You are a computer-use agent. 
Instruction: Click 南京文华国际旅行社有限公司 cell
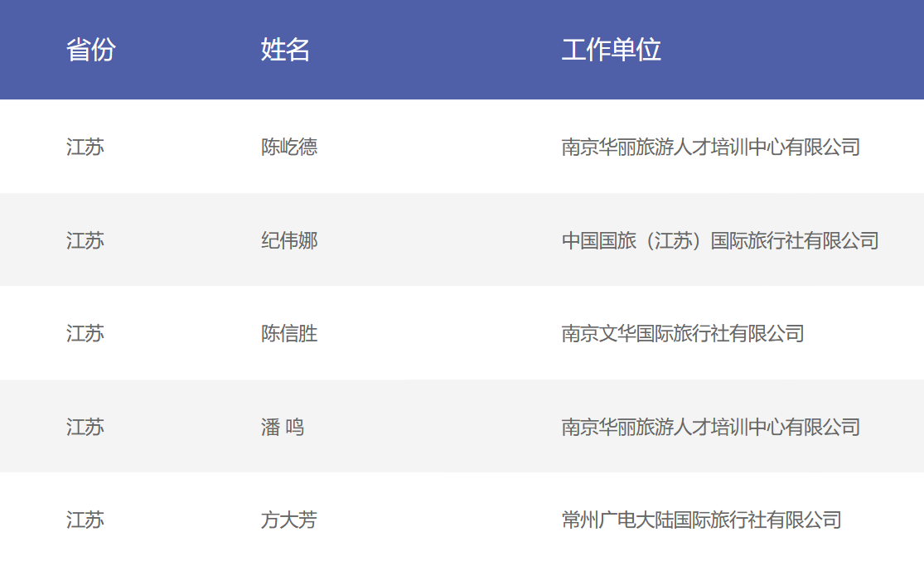[x=683, y=334]
